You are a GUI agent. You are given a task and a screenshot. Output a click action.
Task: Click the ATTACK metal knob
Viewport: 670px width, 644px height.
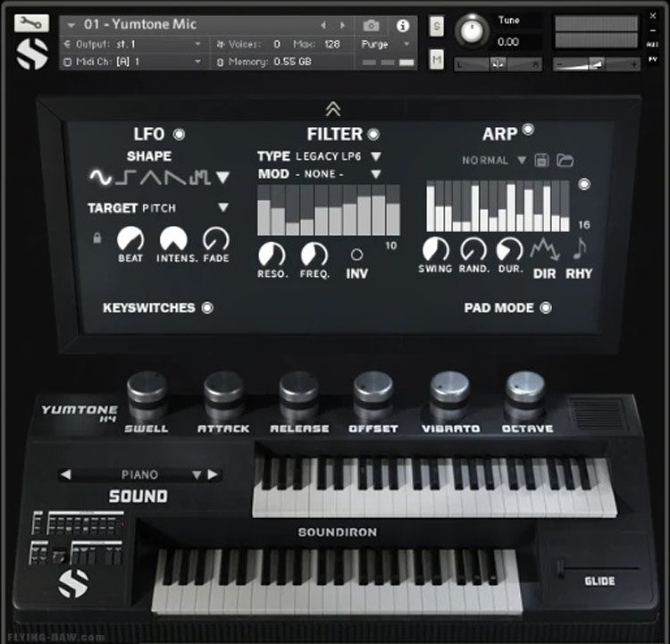(223, 389)
